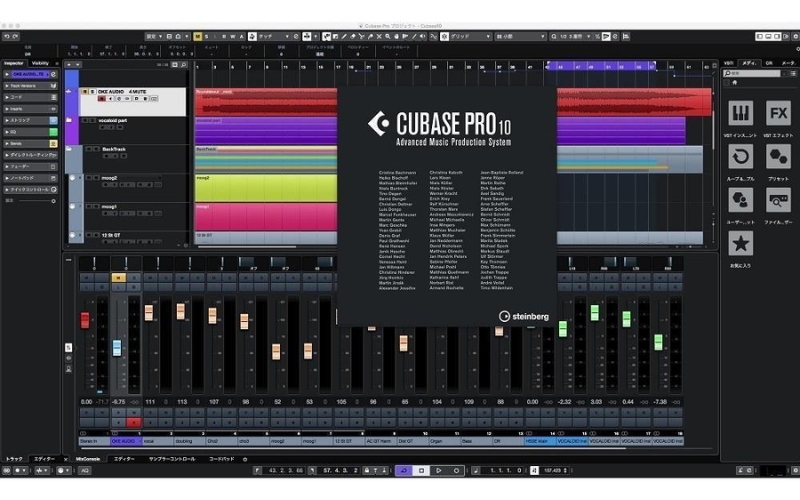Toggle Solo on OKE AUDIO track
The width and height of the screenshot is (800, 500).
click(x=92, y=91)
